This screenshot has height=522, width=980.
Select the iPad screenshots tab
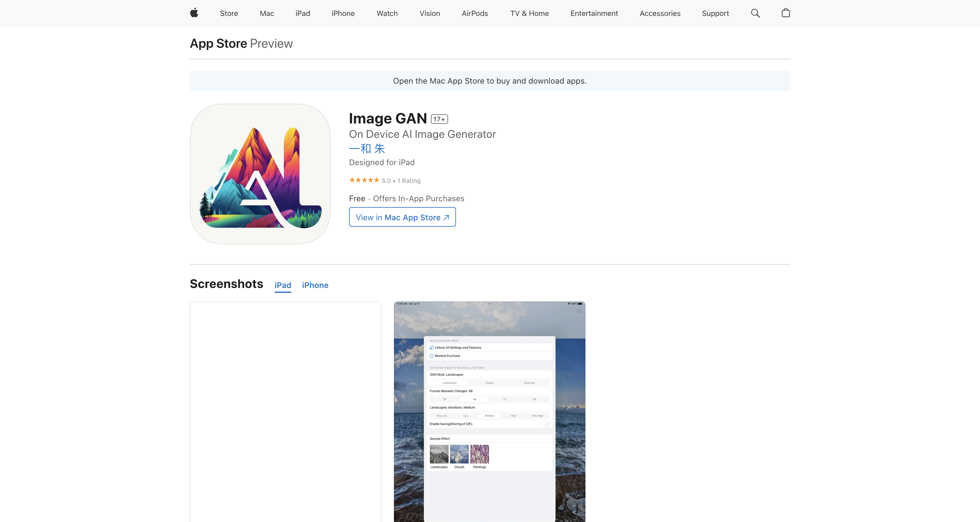click(283, 285)
